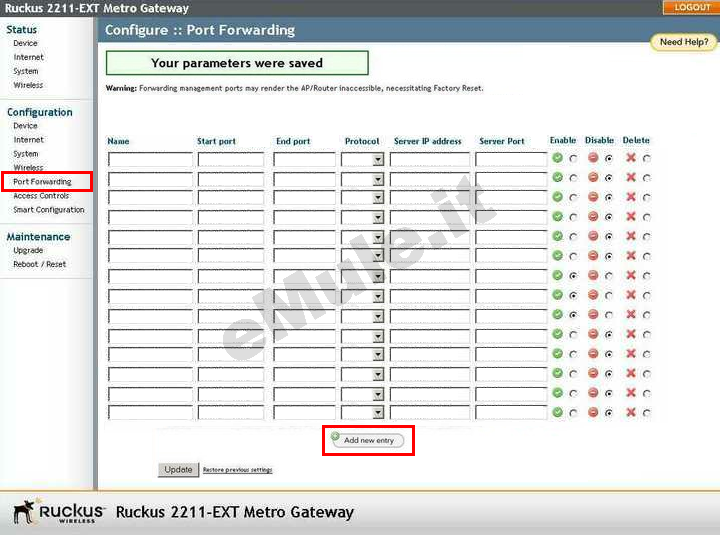Viewport: 720px width, 535px height.
Task: Open Reboot / Reset under Maintenance
Action: pos(39,265)
